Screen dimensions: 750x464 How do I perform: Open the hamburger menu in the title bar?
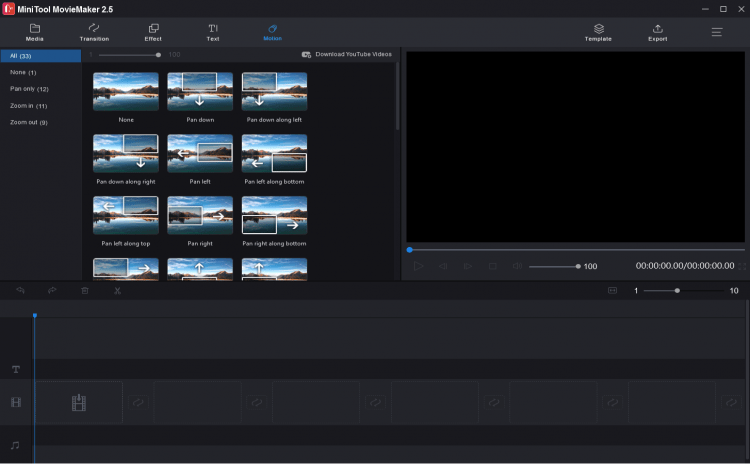(717, 32)
